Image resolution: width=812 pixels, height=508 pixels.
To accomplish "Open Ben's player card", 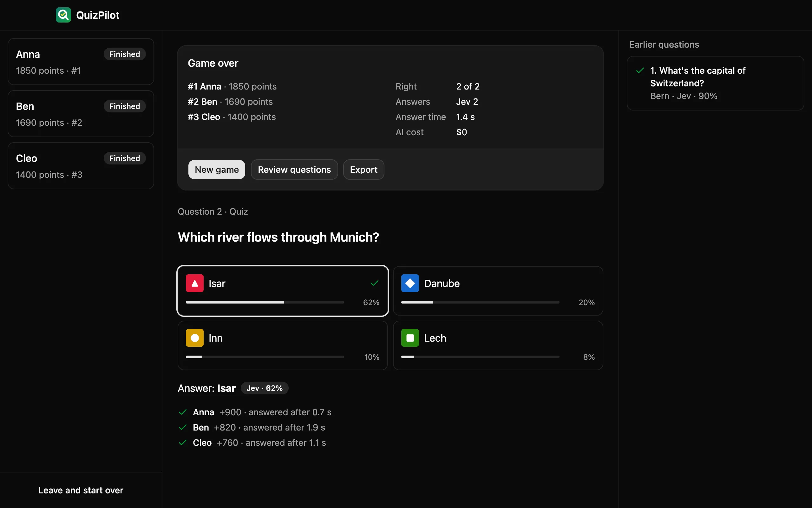I will 81,114.
